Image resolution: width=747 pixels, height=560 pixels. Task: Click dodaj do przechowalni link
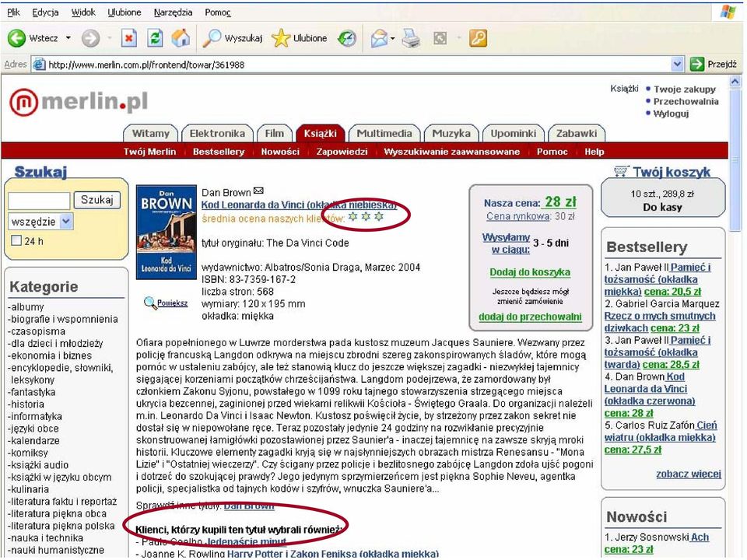coord(530,317)
